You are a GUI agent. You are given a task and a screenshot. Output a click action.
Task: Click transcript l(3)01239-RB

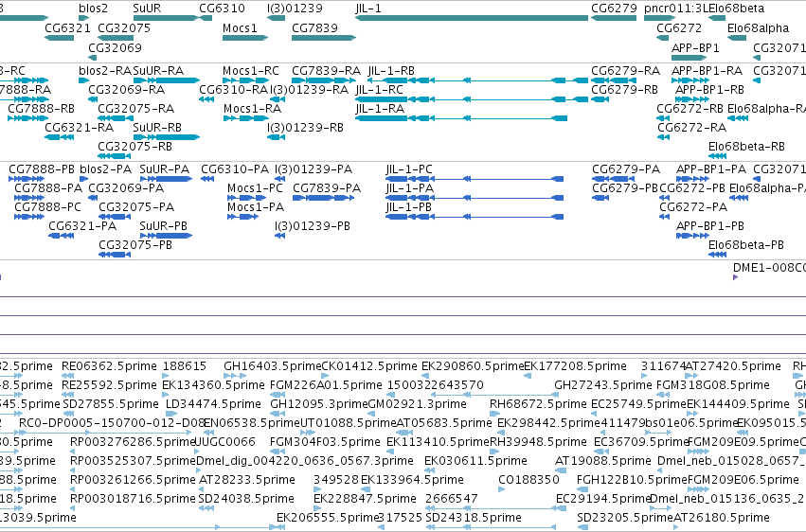tap(305, 128)
